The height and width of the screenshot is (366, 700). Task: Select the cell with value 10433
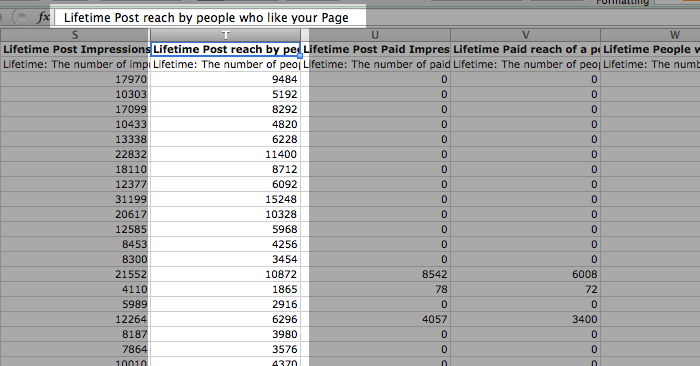pos(75,124)
